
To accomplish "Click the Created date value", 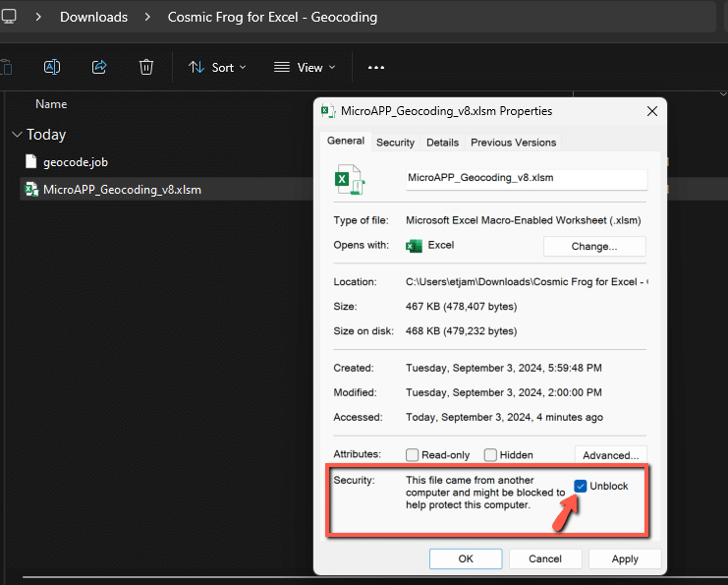I will click(x=504, y=368).
